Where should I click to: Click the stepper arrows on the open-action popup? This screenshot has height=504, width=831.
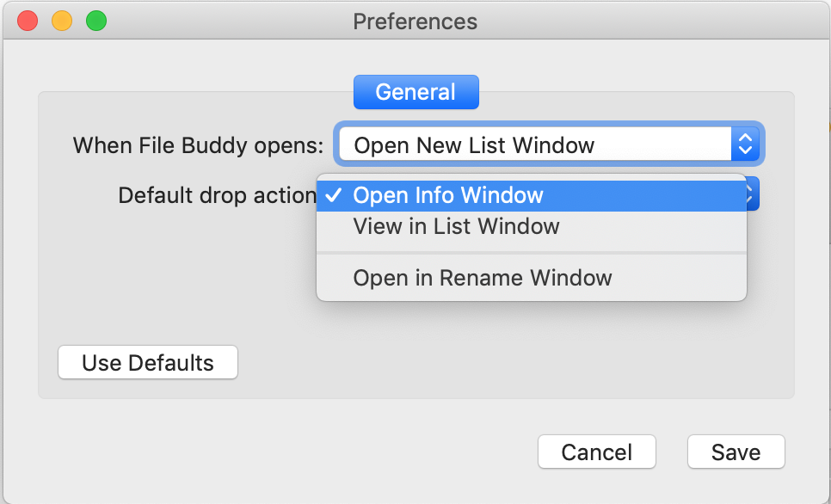pyautogui.click(x=745, y=144)
